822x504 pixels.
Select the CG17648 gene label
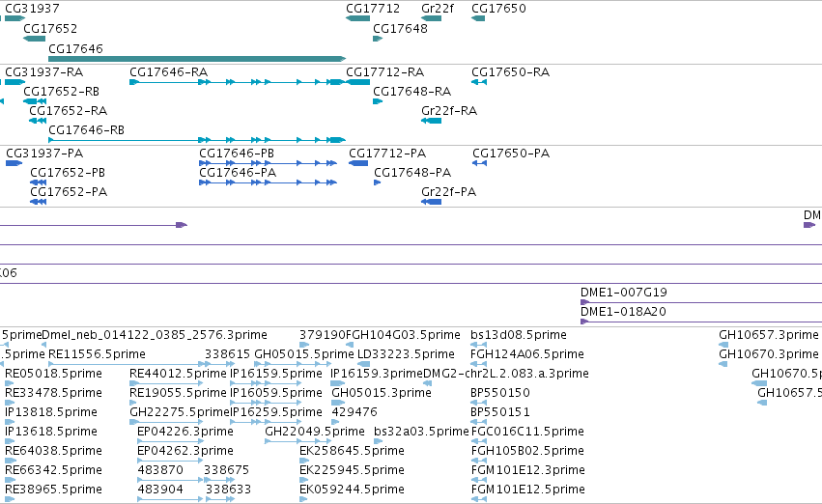(x=400, y=28)
